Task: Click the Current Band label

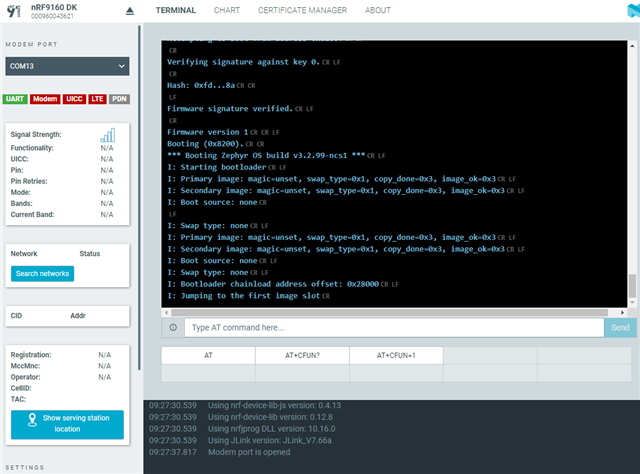Action: 32,214
